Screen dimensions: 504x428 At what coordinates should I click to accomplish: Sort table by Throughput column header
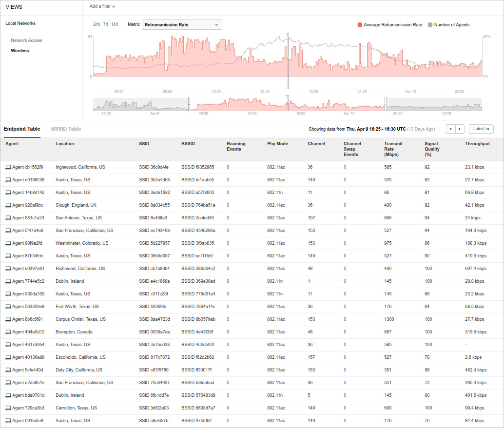click(477, 144)
